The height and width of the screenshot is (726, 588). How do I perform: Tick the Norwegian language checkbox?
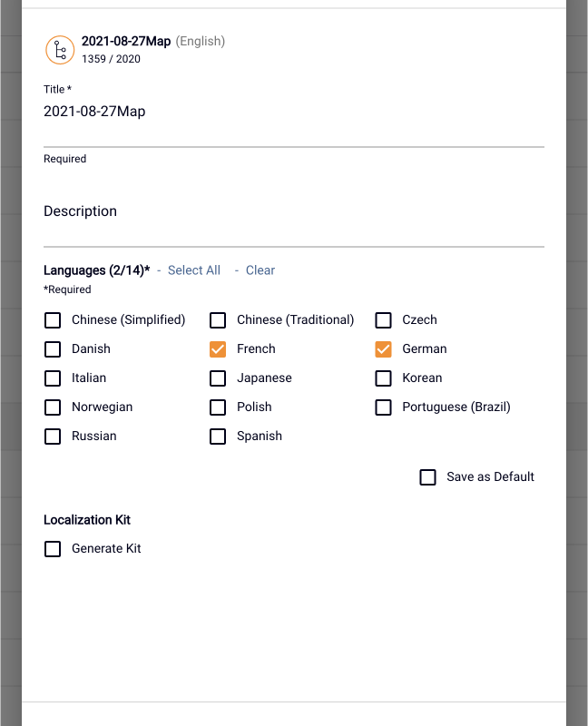[x=53, y=407]
